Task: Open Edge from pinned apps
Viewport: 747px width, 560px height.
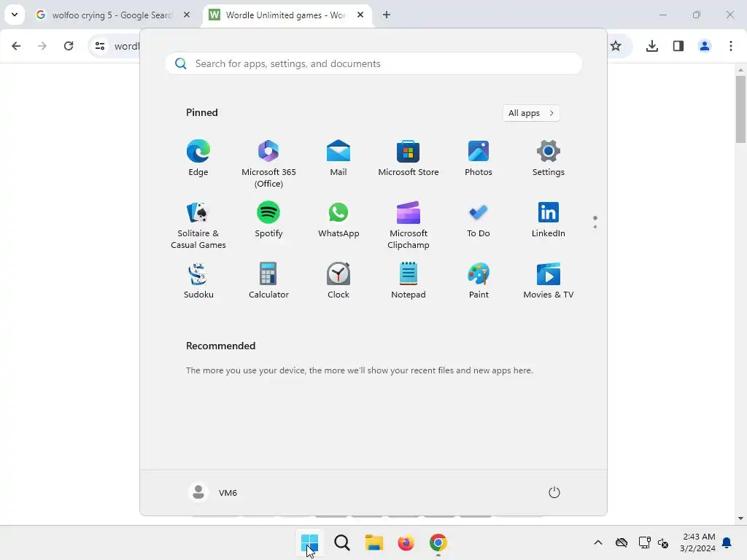Action: coord(198,158)
